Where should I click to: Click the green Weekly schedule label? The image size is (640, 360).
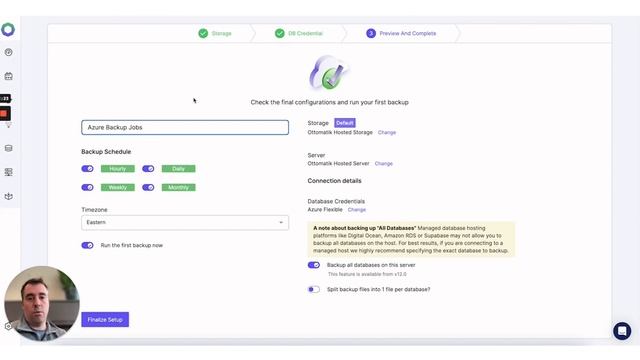click(x=118, y=187)
